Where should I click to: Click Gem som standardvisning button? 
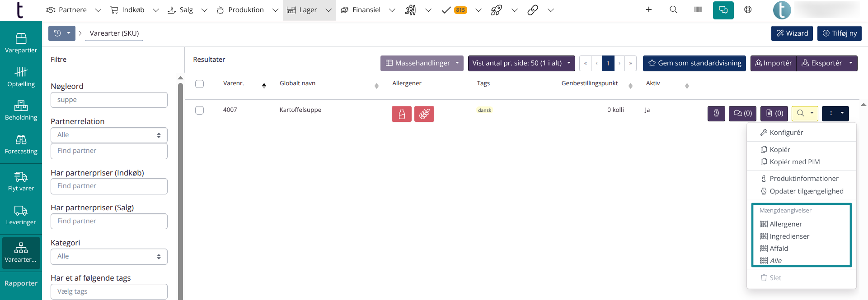click(694, 63)
